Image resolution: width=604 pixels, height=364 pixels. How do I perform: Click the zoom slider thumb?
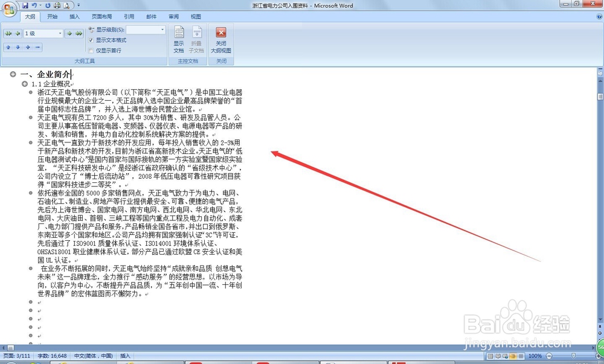click(x=574, y=356)
